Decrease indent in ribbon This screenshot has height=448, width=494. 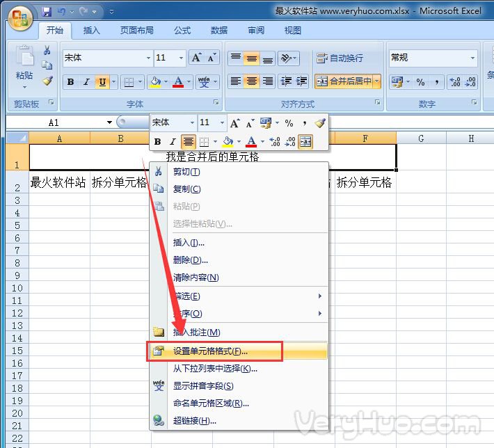click(286, 81)
